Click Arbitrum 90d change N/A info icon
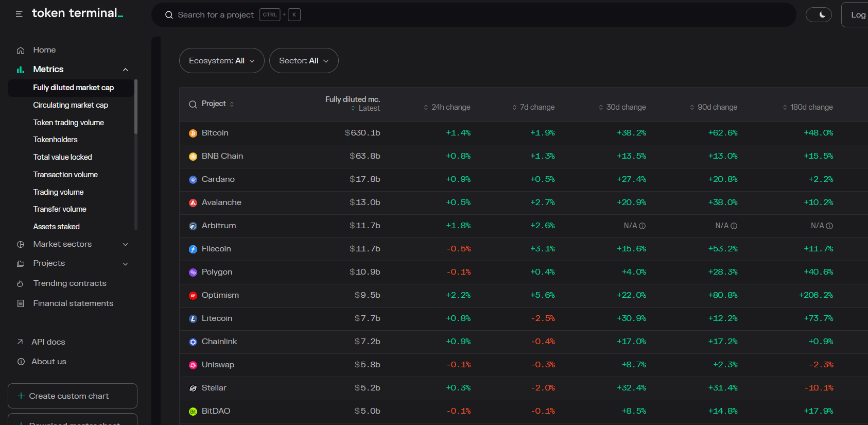This screenshot has height=425, width=868. coord(734,226)
